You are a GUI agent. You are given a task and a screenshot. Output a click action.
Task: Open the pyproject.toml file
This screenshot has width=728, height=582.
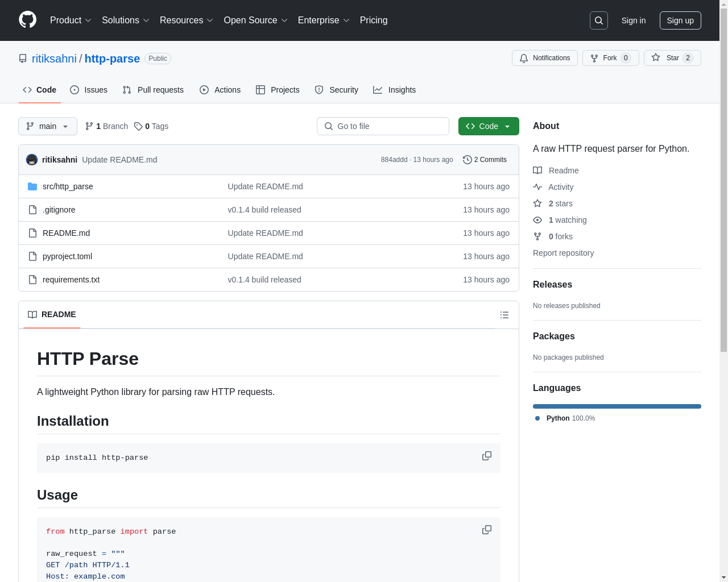(67, 256)
